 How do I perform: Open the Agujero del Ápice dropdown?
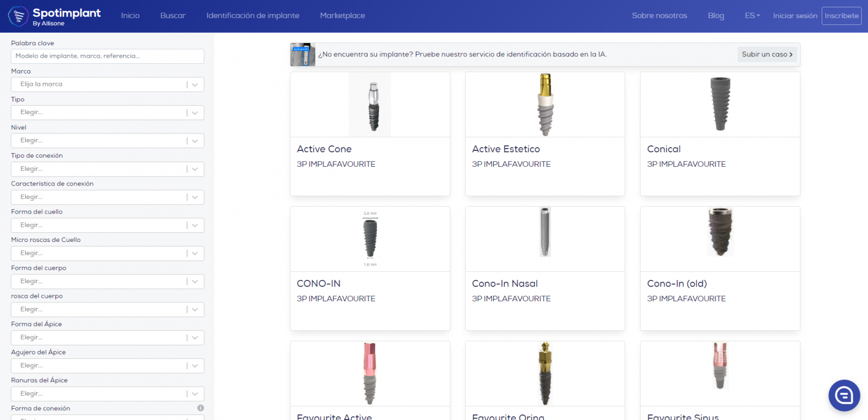tap(107, 366)
